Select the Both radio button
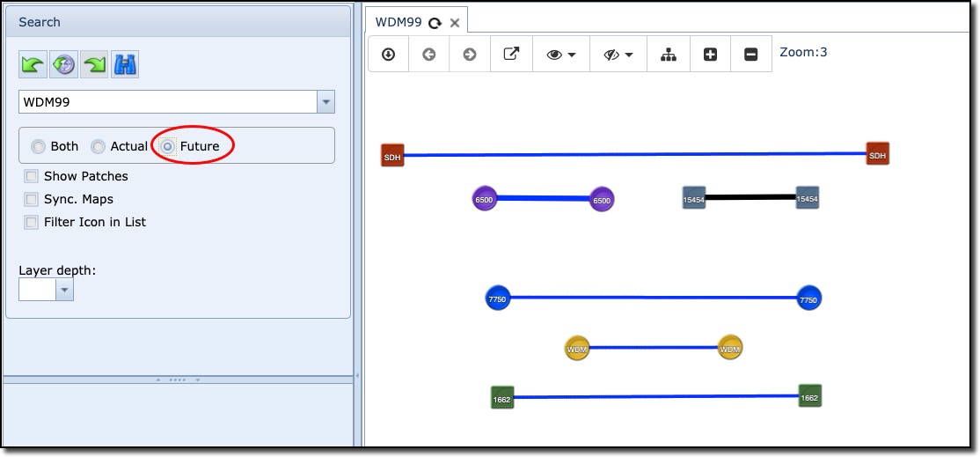The width and height of the screenshot is (980, 457). coord(38,146)
